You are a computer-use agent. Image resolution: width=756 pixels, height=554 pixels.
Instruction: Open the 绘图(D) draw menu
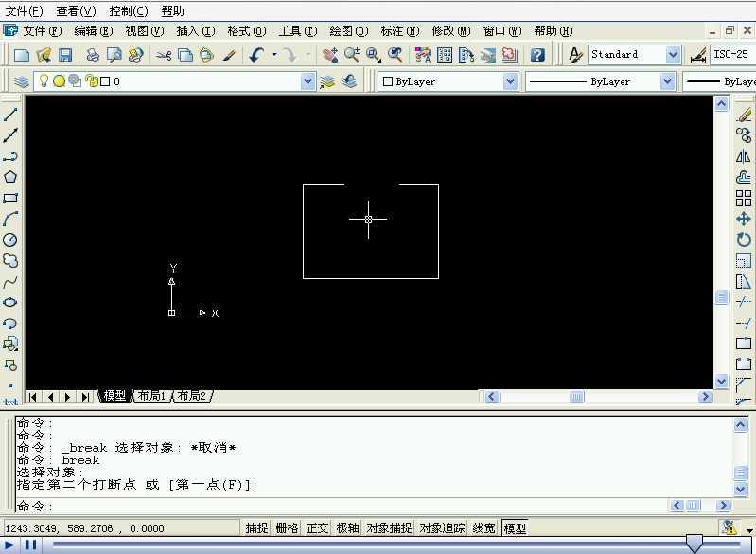[348, 31]
